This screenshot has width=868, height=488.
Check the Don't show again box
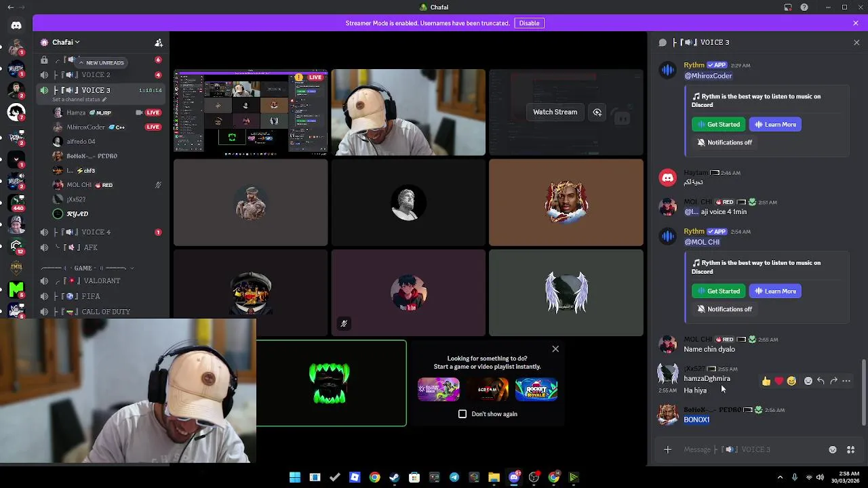462,414
